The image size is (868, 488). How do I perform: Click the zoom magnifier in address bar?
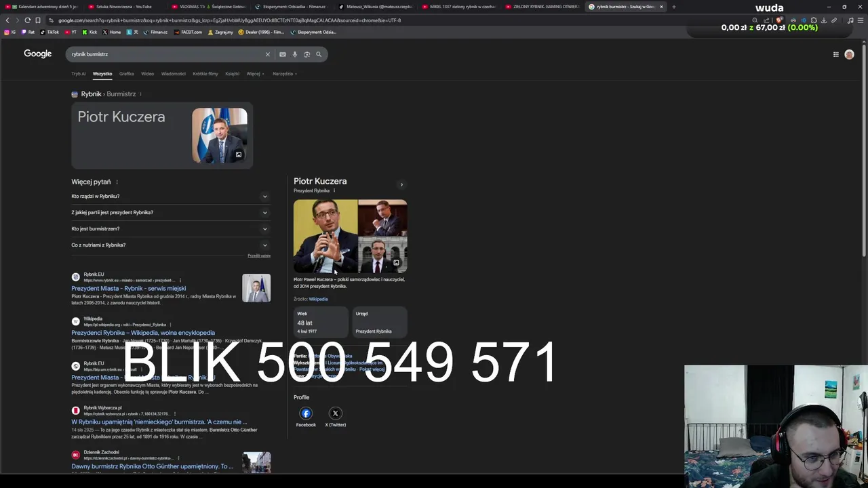[x=755, y=20]
